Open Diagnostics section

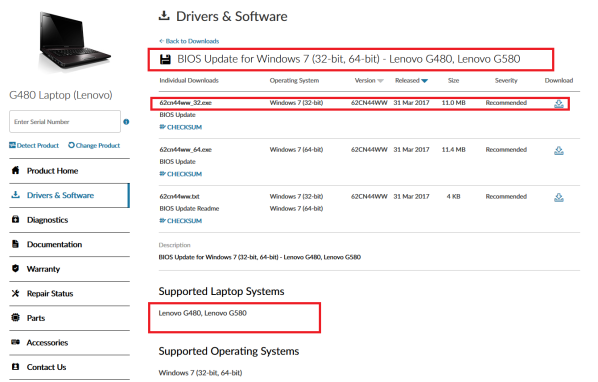pyautogui.click(x=47, y=220)
